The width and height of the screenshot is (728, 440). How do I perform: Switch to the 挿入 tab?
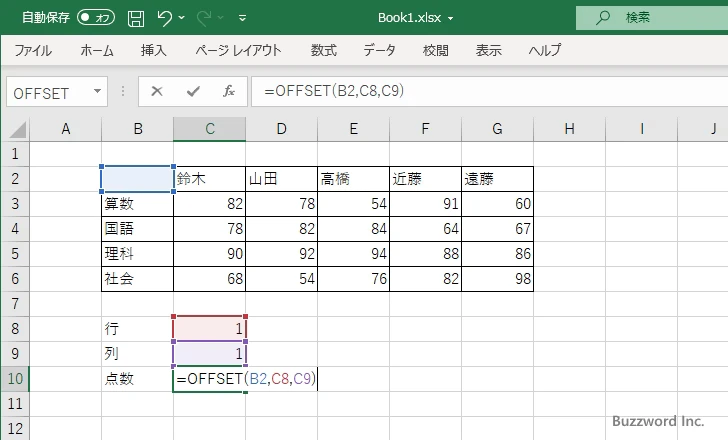coord(154,50)
